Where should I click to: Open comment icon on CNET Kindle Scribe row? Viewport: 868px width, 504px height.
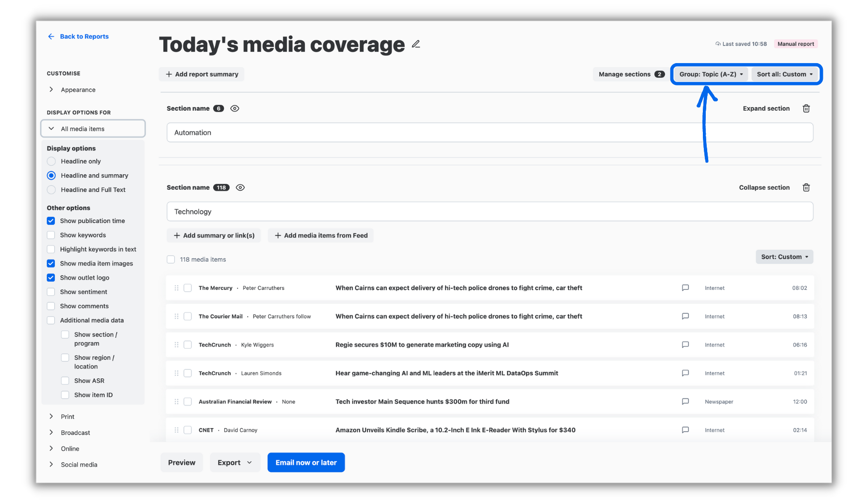[685, 430]
